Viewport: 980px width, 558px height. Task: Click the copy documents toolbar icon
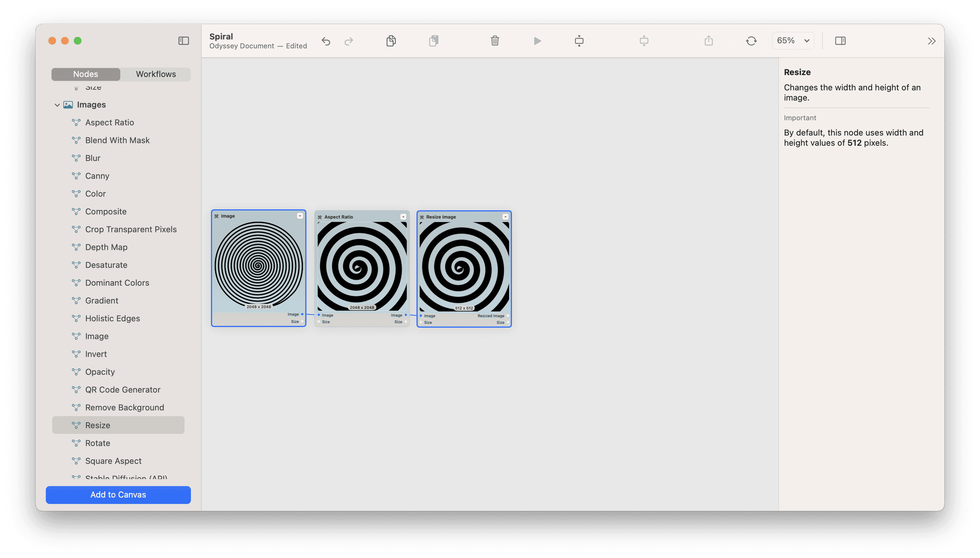(391, 41)
